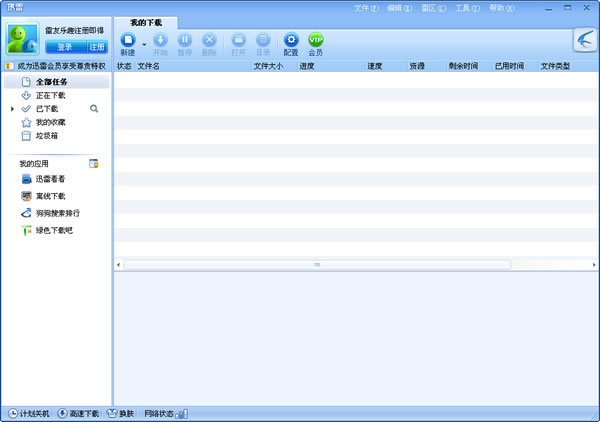This screenshot has width=600, height=422.
Task: Select the 我的下载 tab
Action: pyautogui.click(x=146, y=21)
